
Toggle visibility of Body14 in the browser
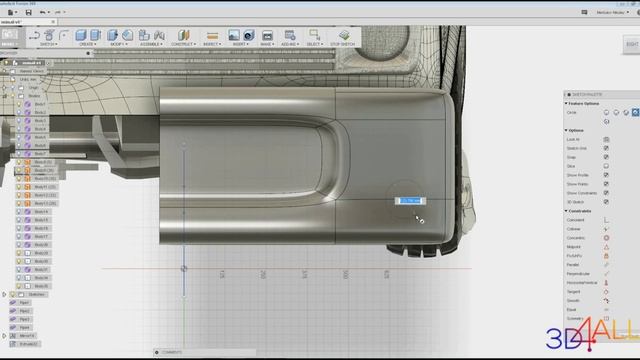tap(19, 212)
